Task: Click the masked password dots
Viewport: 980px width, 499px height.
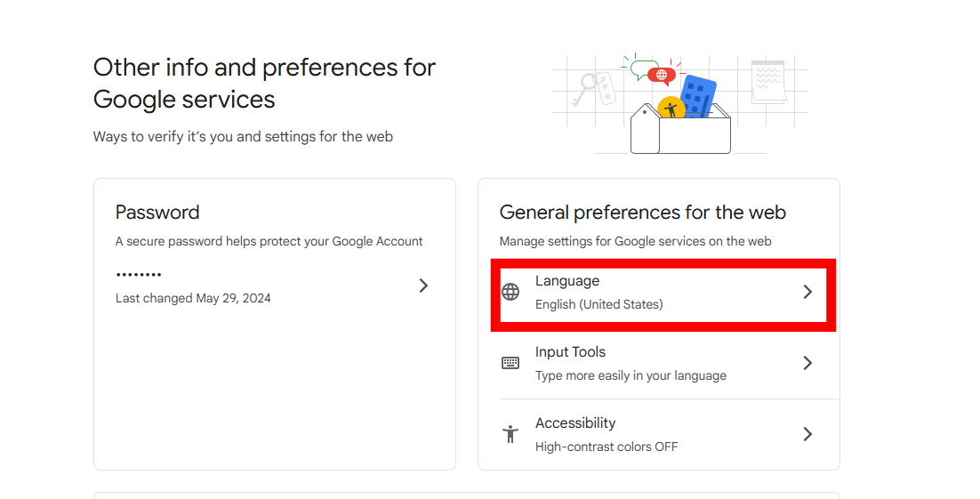Action: click(139, 275)
